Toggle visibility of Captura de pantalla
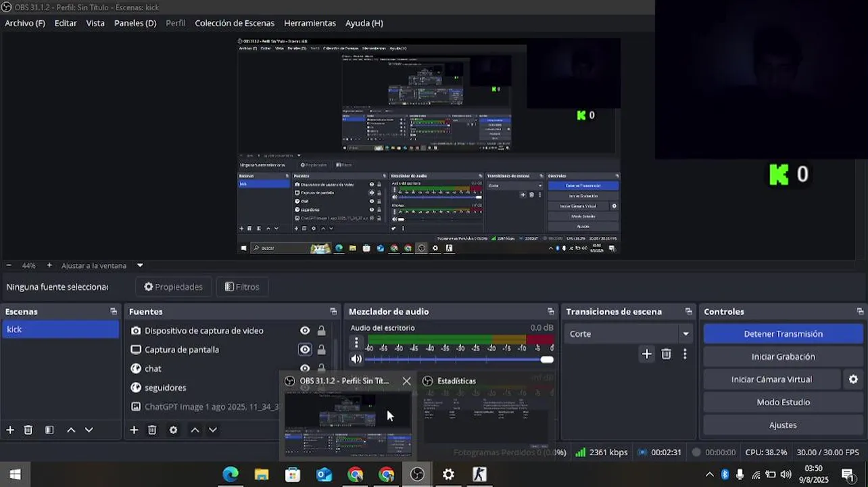868x487 pixels. tap(305, 350)
